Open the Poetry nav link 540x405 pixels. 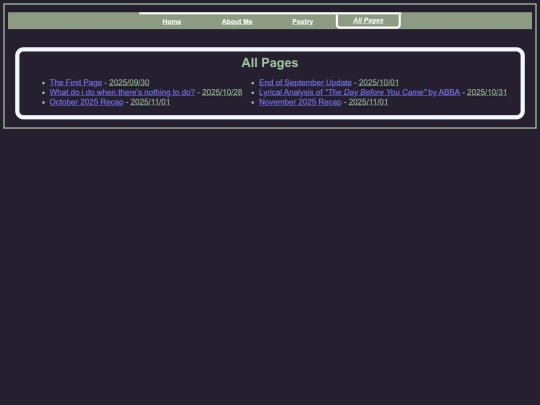(302, 22)
